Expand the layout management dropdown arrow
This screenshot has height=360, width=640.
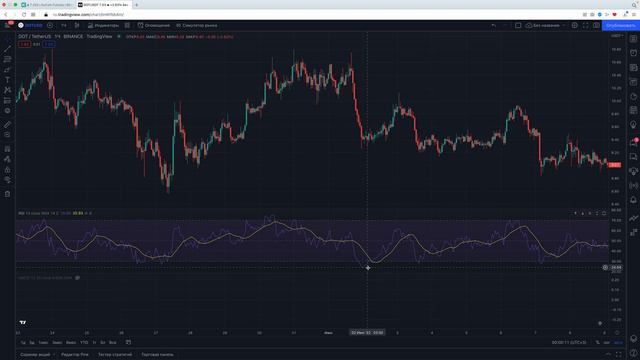point(564,25)
